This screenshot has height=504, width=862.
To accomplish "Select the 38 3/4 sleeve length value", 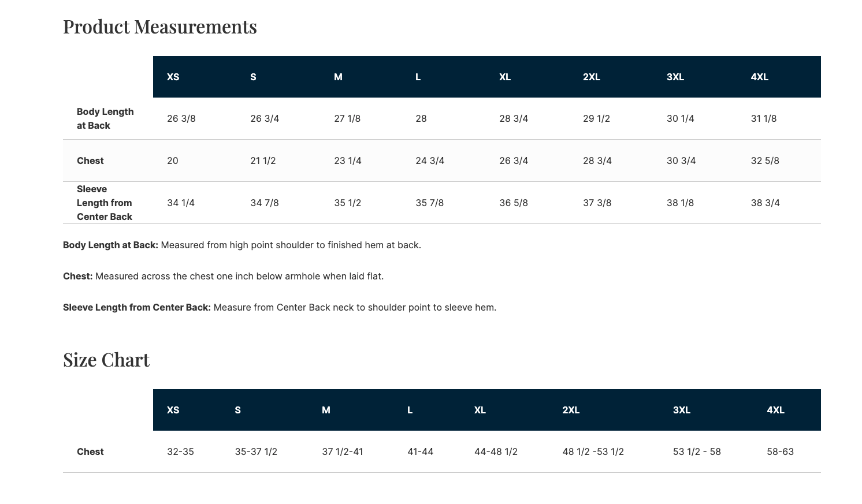I will coord(765,203).
